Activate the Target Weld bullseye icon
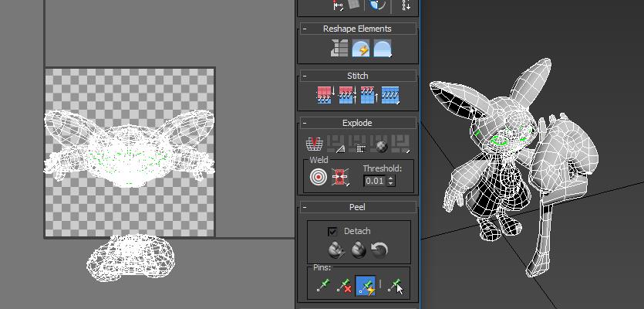Viewport: 644px width, 309px height. [319, 177]
